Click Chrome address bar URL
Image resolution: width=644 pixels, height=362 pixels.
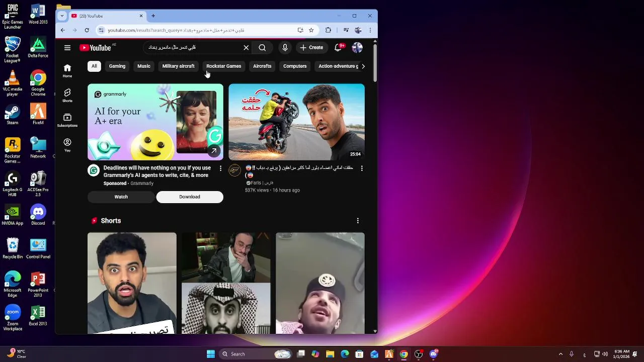(176, 30)
